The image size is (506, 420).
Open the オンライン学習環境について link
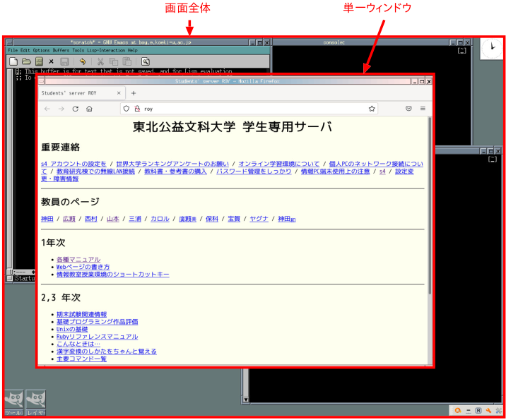(x=279, y=164)
